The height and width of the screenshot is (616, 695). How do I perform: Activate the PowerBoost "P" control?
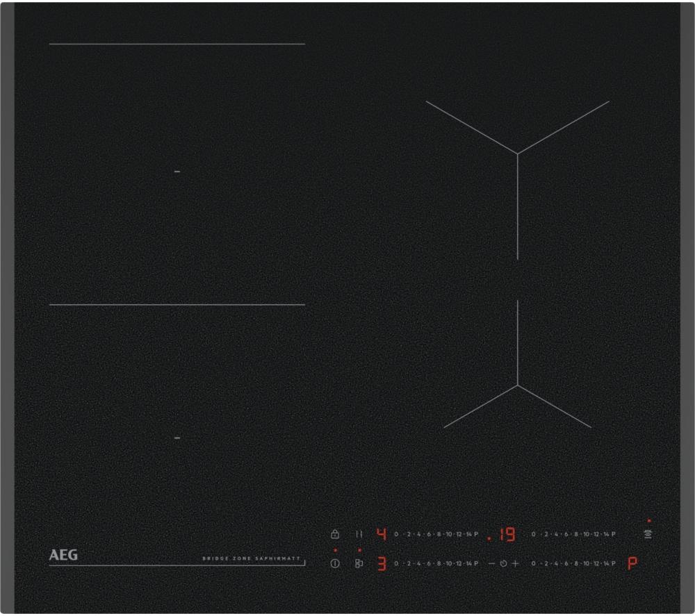[x=631, y=563]
